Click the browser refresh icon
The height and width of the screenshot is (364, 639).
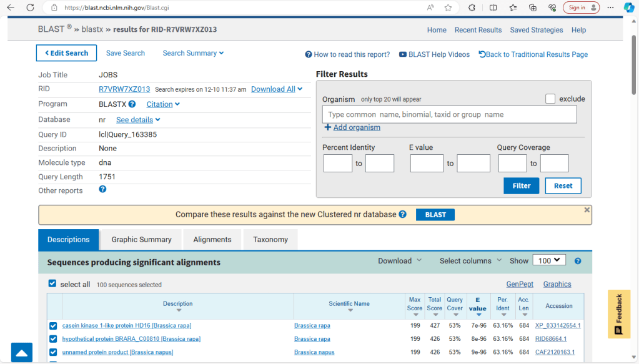30,7
